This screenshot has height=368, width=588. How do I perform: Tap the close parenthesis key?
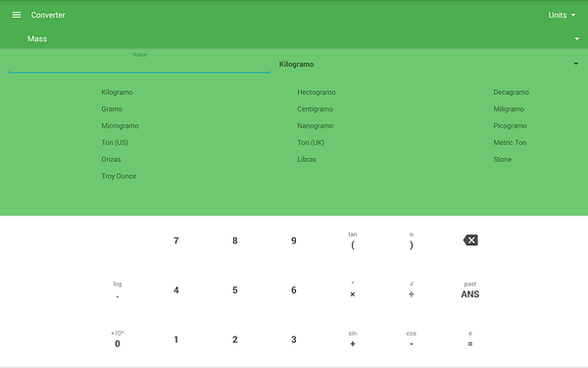coord(412,244)
